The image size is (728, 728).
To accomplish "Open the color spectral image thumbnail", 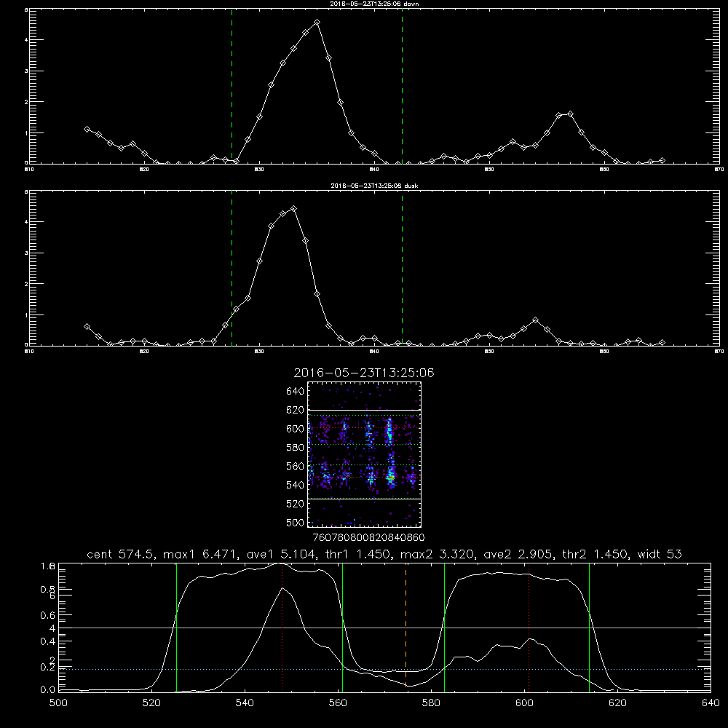I will (x=365, y=454).
